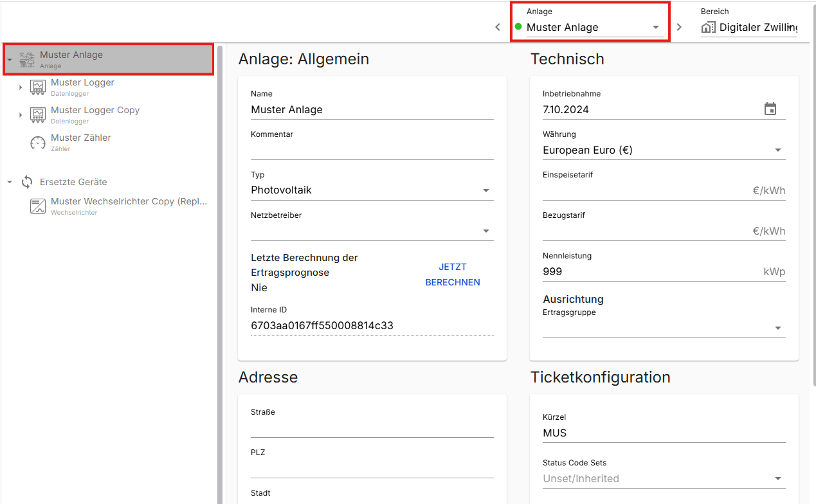Go to next Anlage with right chevron
The height and width of the screenshot is (504, 816).
(679, 27)
